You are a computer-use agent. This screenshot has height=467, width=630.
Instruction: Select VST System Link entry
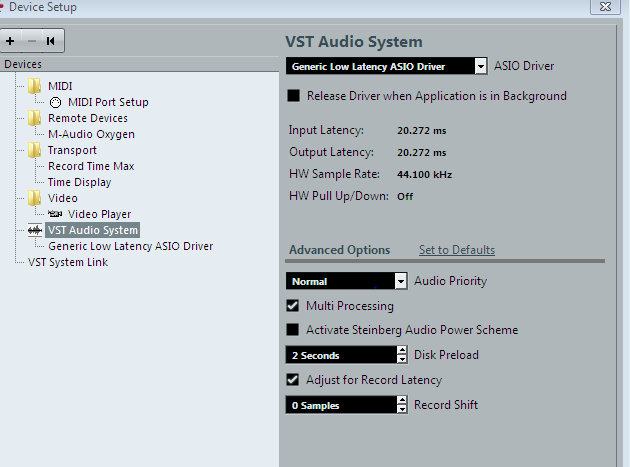(x=68, y=262)
